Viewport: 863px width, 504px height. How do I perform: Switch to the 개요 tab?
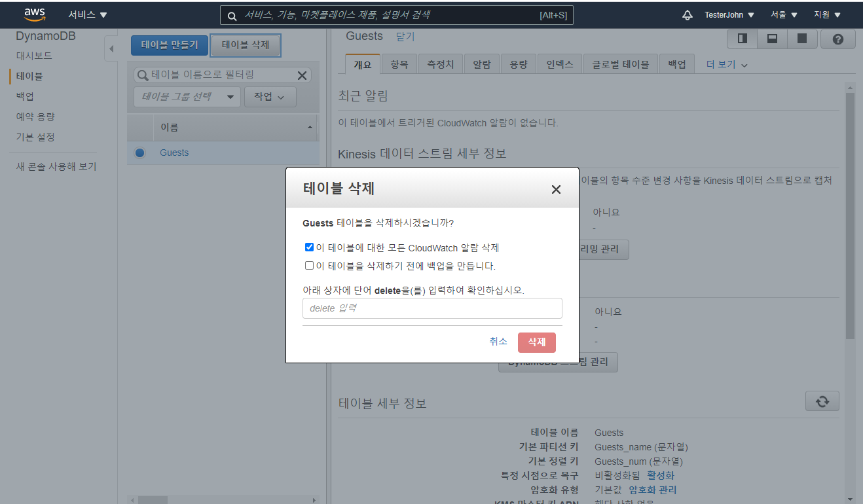[363, 64]
